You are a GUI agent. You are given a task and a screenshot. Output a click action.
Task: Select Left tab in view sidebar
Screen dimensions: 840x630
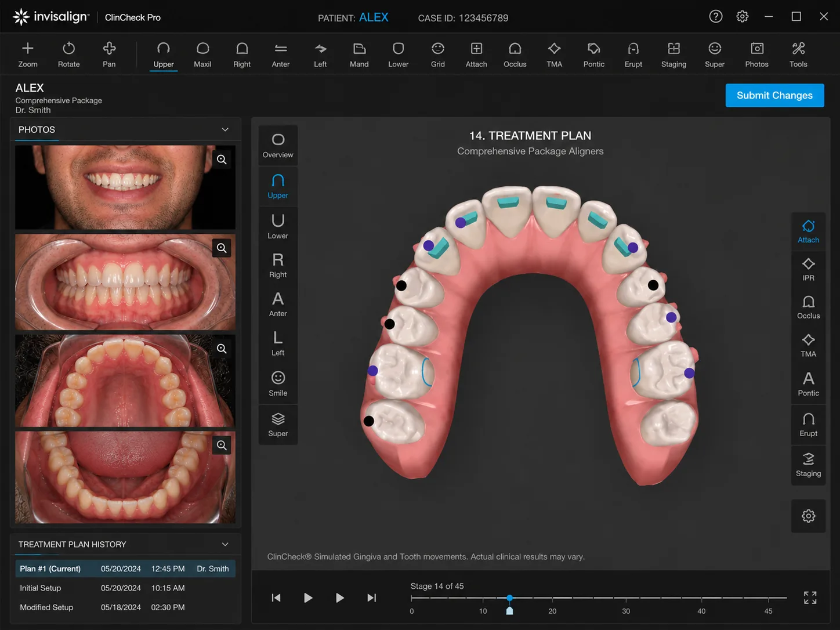[x=278, y=343]
